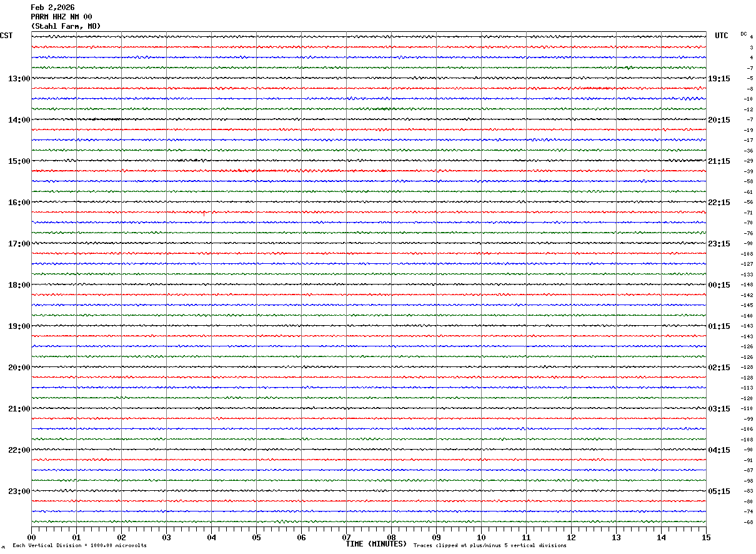
Task: Click the DC offset value -68
Action: click(x=748, y=522)
